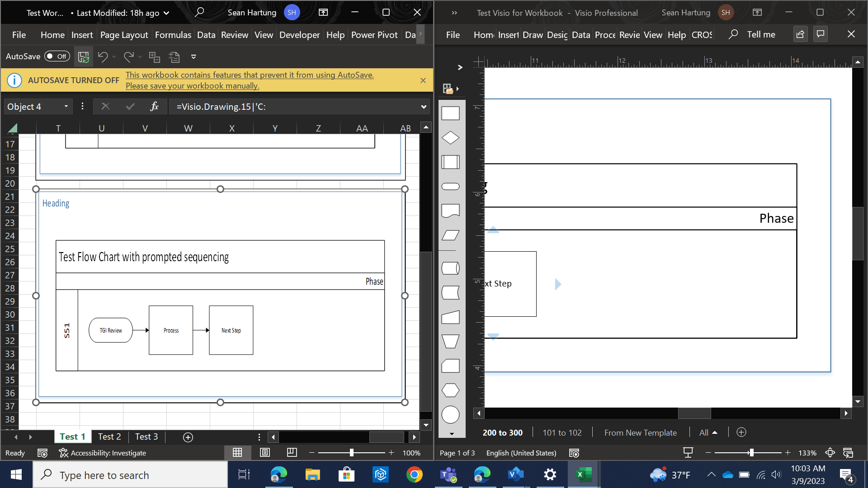Select the Parallelogram data shape in Visio
This screenshot has width=868, height=488.
tap(450, 235)
